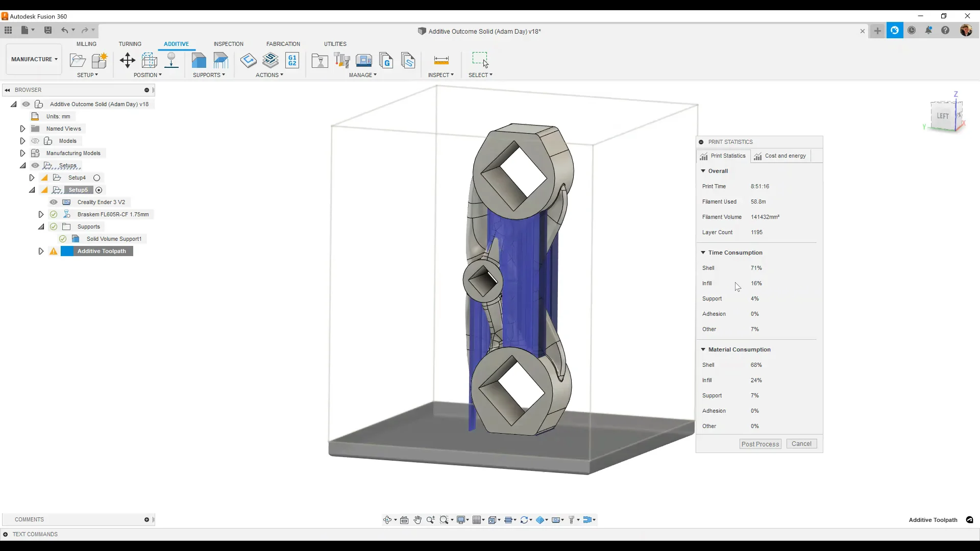Viewport: 980px width, 551px height.
Task: Switch to the UTILITIES tab
Action: coord(335,44)
